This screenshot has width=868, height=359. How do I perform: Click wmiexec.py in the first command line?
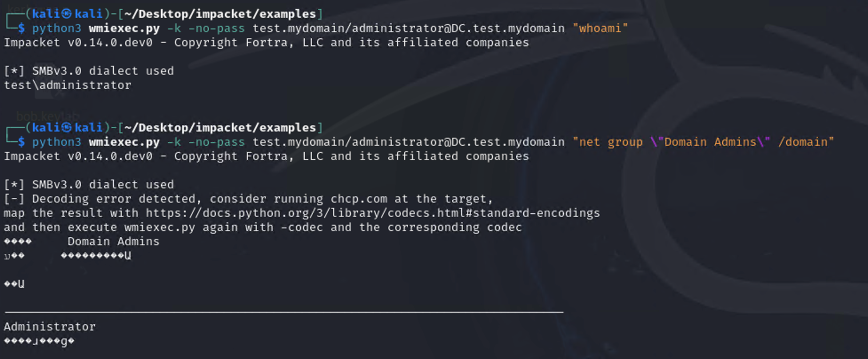(124, 28)
